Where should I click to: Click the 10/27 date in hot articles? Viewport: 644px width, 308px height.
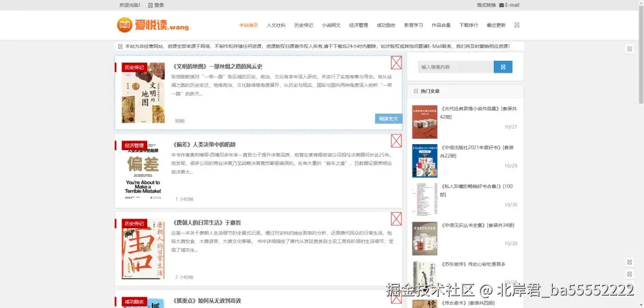click(x=510, y=127)
